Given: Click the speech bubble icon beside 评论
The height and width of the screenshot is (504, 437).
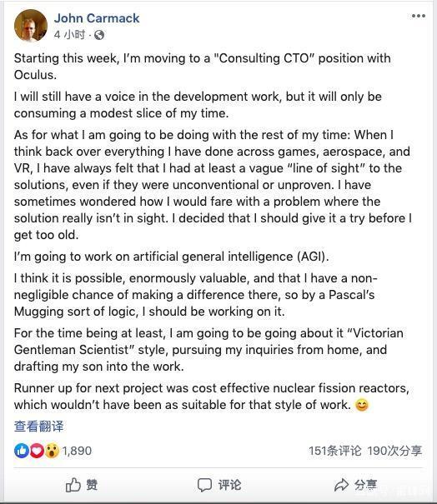Looking at the screenshot, I should point(204,485).
